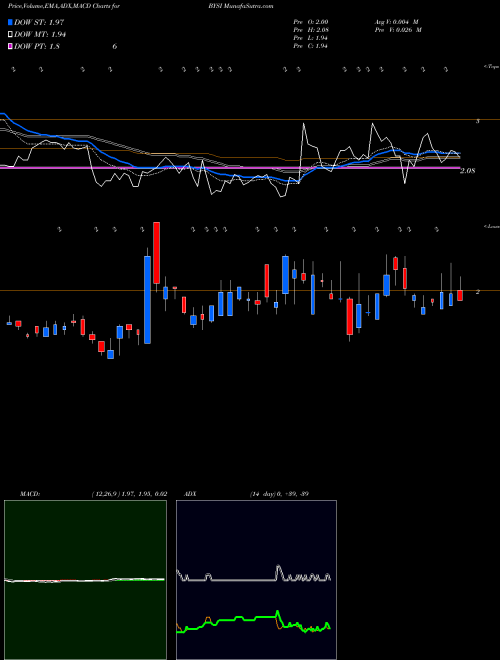The width and height of the screenshot is (500, 660).
Task: Click the '<Tops' marker label
Action: (x=491, y=67)
